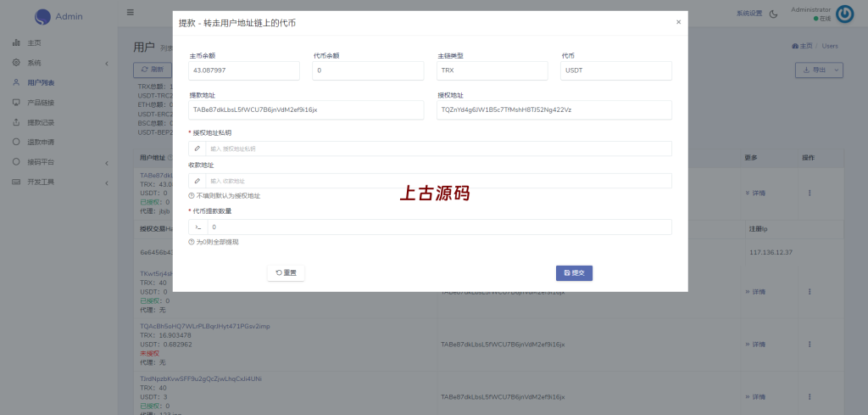Expand 详情 for the TQAcBh5oHQ7 row
868x415 pixels.
pos(755,344)
